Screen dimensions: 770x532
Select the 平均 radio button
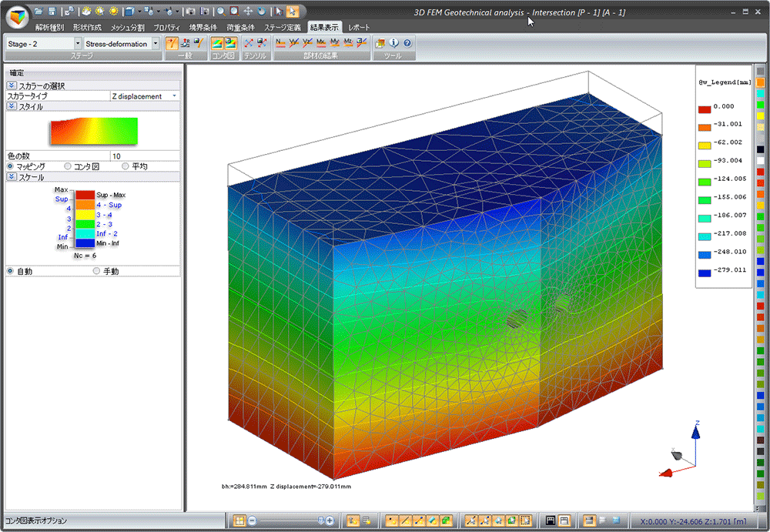[126, 166]
